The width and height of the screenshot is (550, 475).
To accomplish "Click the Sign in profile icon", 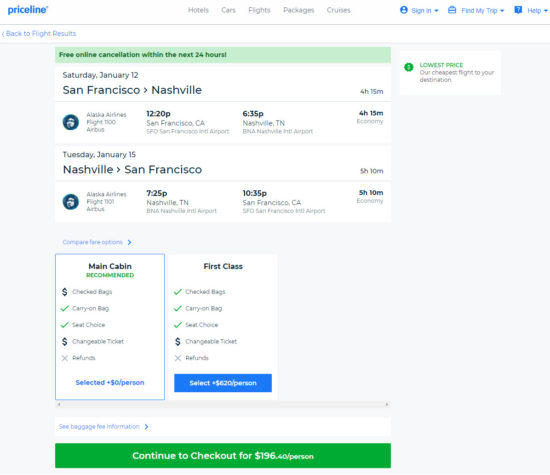I will pyautogui.click(x=404, y=10).
